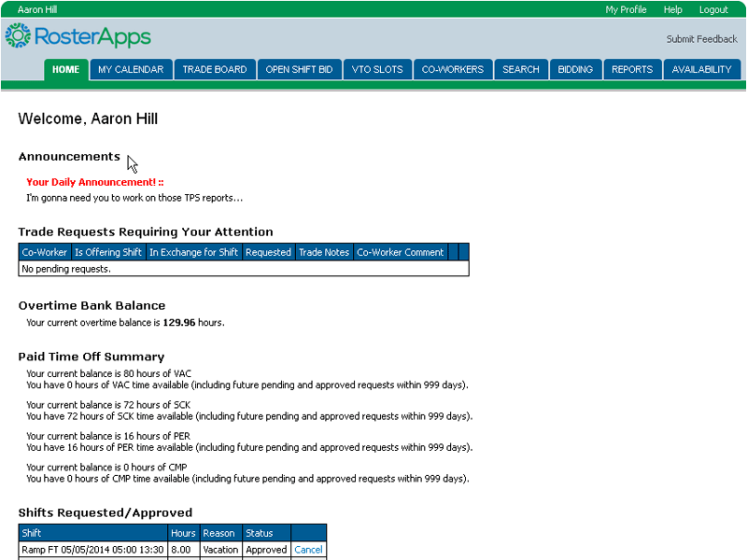The image size is (747, 560).
Task: Click the Search tab
Action: coord(521,70)
